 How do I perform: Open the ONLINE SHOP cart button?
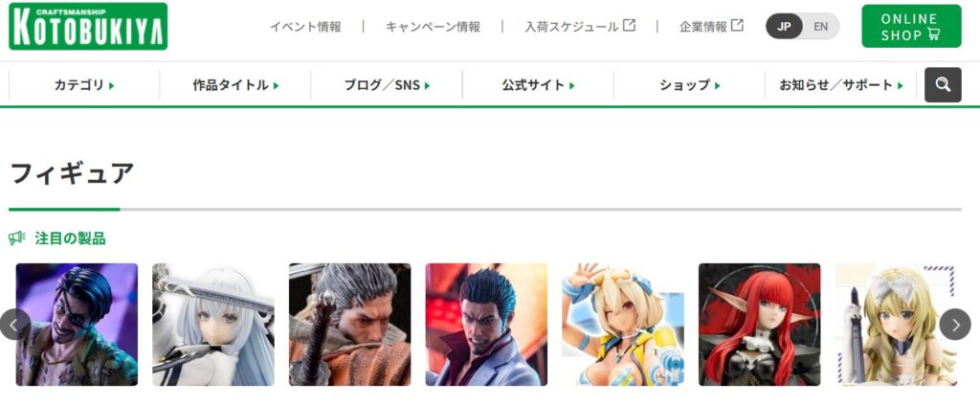coord(911,26)
